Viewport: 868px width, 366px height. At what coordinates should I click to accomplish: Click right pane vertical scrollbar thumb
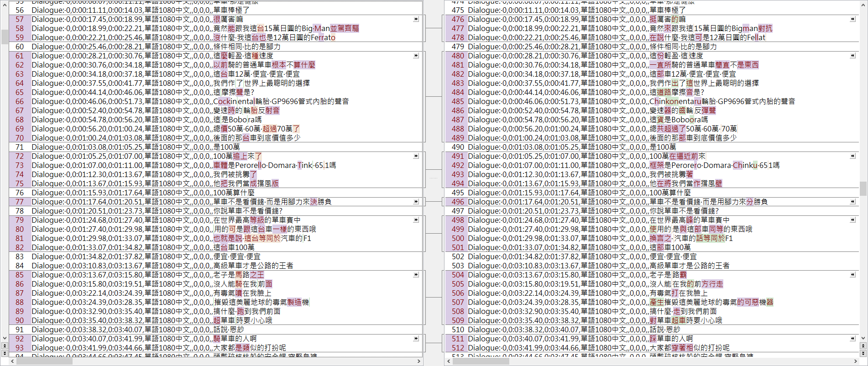[863, 188]
